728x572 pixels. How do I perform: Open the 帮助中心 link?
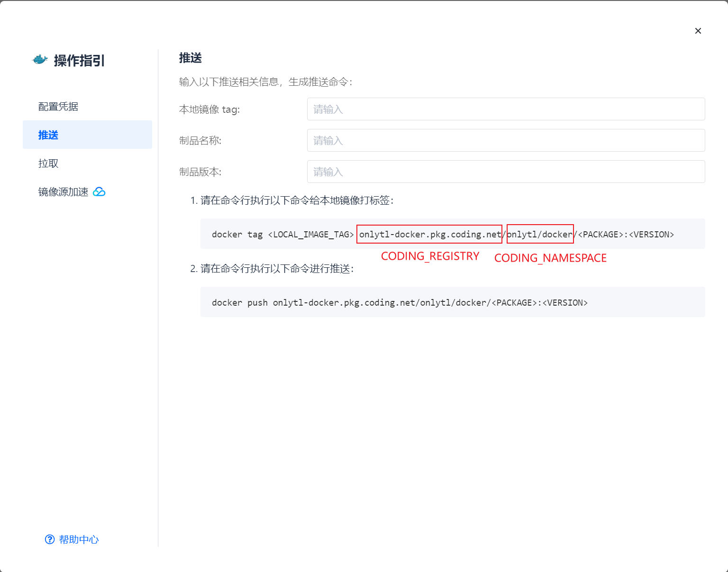click(79, 539)
